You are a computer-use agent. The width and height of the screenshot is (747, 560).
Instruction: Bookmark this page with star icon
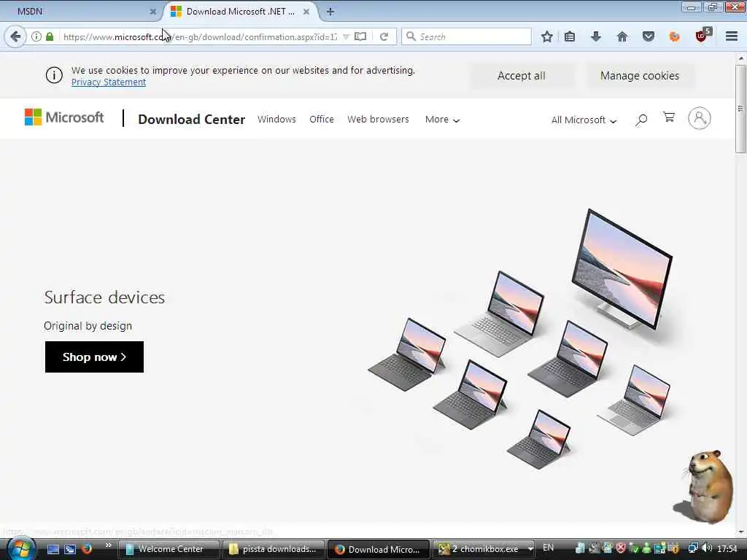click(547, 36)
